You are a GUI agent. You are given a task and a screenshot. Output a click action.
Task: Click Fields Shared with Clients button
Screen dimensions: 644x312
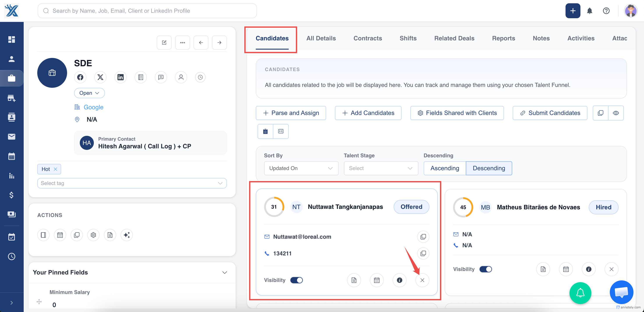457,113
